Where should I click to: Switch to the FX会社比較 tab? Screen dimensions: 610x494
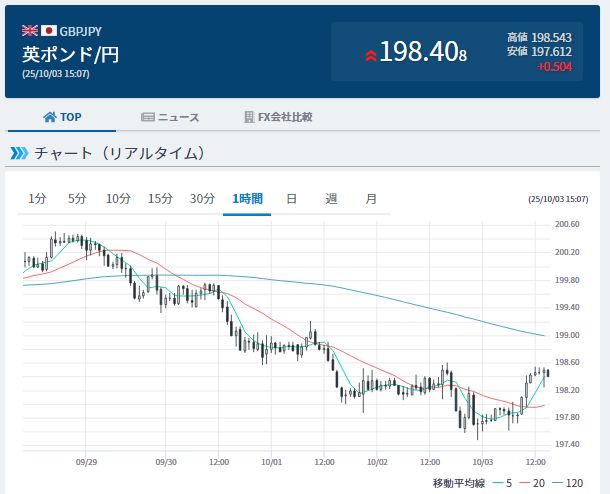tap(278, 117)
